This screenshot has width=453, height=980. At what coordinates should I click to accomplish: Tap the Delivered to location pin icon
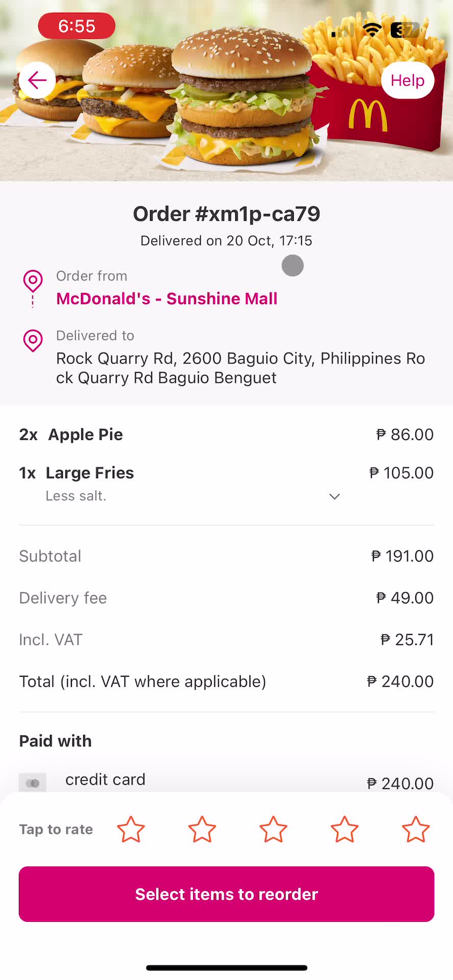pos(33,340)
